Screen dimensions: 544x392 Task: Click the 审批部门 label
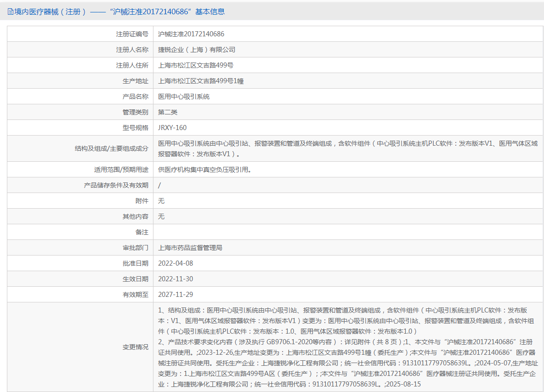coord(135,248)
